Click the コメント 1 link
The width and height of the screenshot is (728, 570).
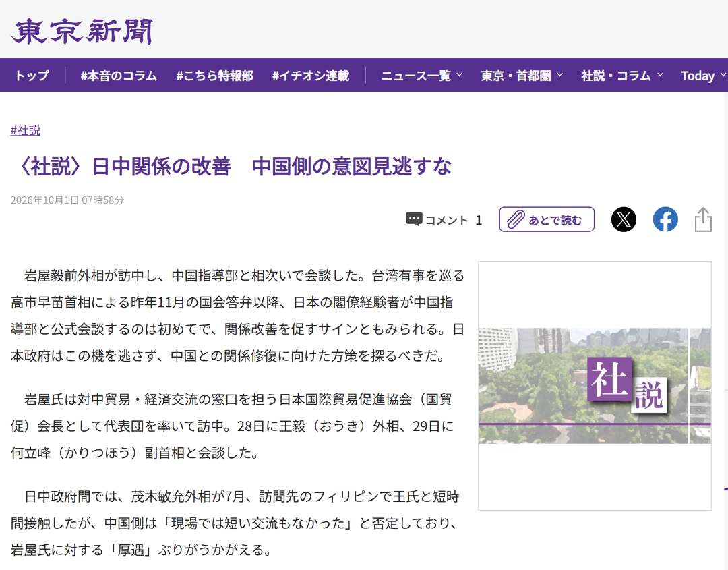coord(444,220)
